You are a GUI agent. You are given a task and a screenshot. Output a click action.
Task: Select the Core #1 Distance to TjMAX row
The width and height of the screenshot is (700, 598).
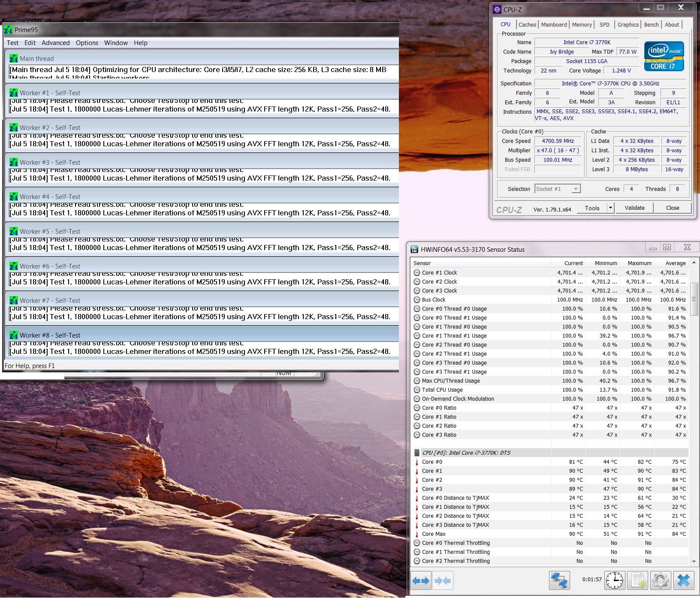550,507
